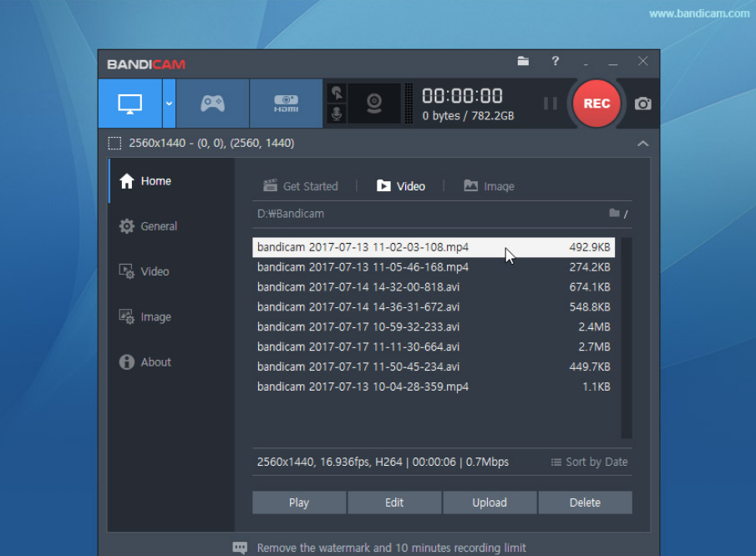Image resolution: width=756 pixels, height=556 pixels.
Task: Open the General settings sidebar tab
Action: (x=158, y=226)
